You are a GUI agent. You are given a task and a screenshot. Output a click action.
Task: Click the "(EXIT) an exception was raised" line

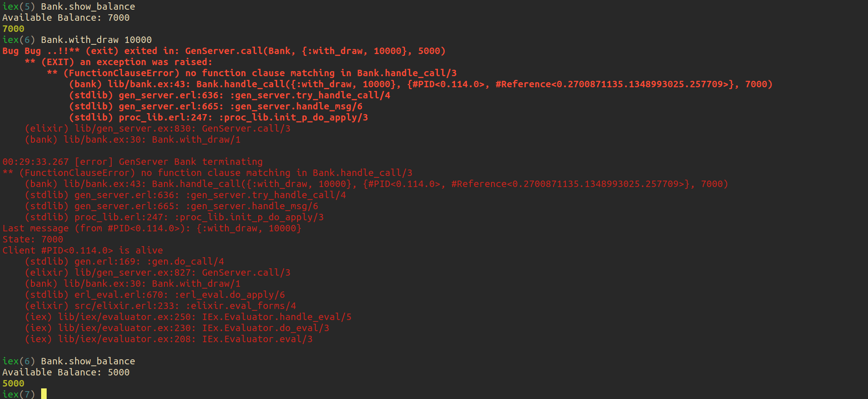[127, 62]
